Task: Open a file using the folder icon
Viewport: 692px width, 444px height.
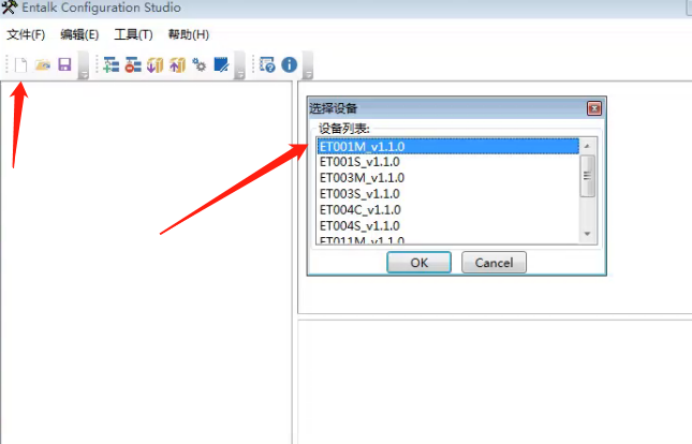Action: pos(43,65)
